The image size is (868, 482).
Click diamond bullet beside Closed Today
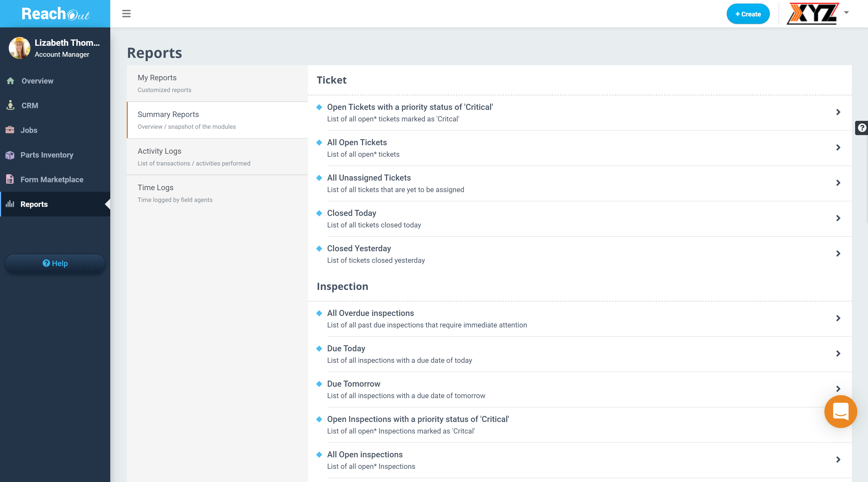pos(319,213)
